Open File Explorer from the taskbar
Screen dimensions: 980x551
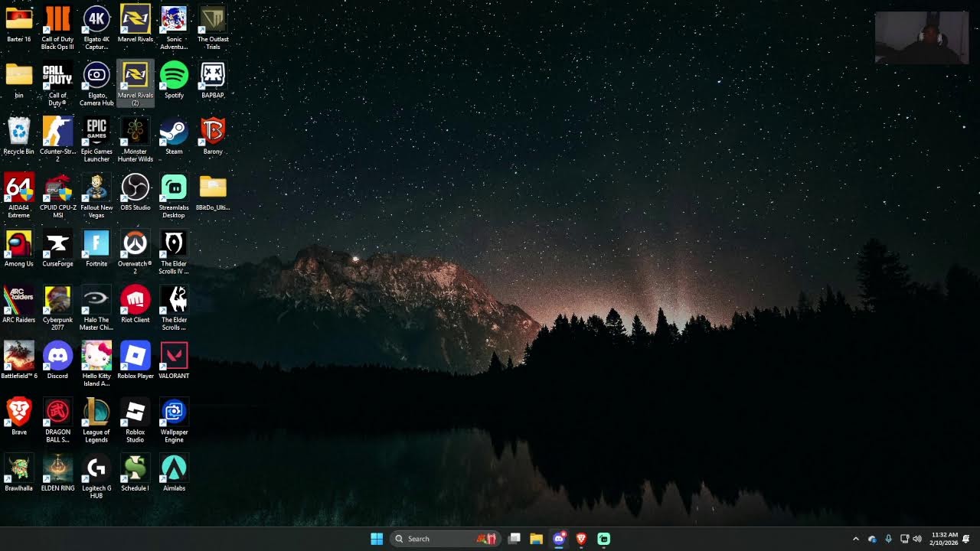click(537, 539)
